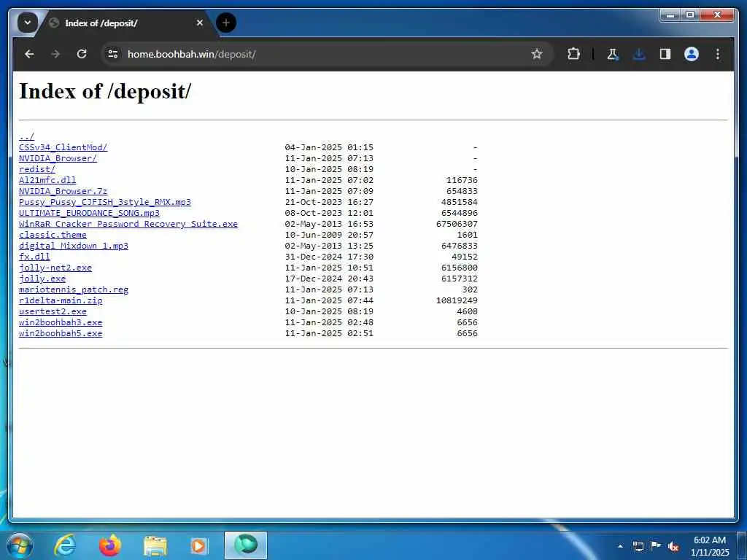The height and width of the screenshot is (560, 747).
Task: Open CSSv34_ClientMod folder
Action: [63, 147]
